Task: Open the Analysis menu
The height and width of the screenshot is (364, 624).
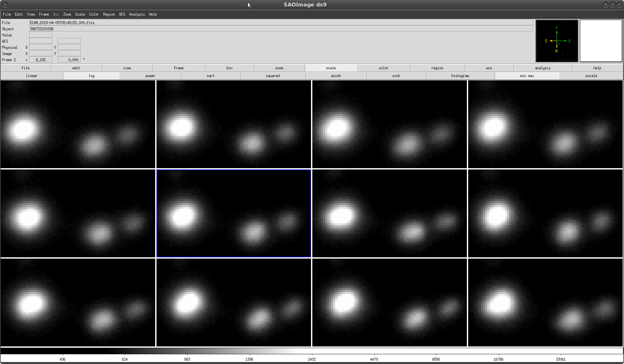Action: tap(137, 14)
